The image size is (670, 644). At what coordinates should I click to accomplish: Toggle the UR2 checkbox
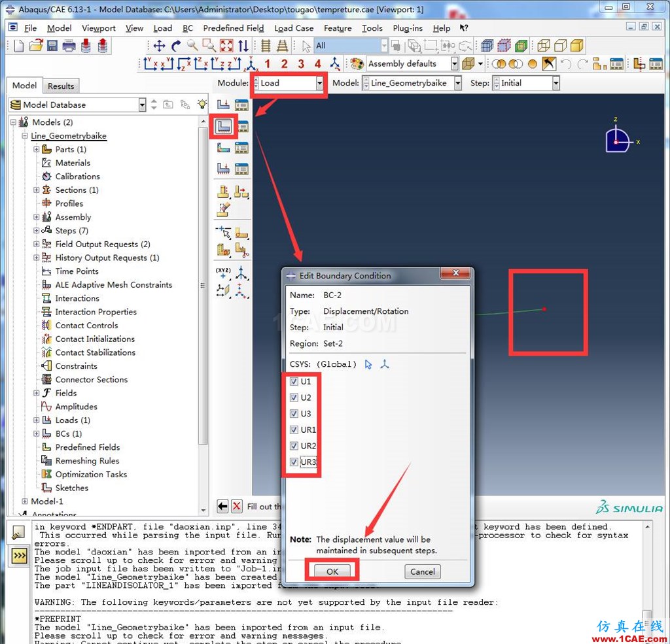(294, 446)
